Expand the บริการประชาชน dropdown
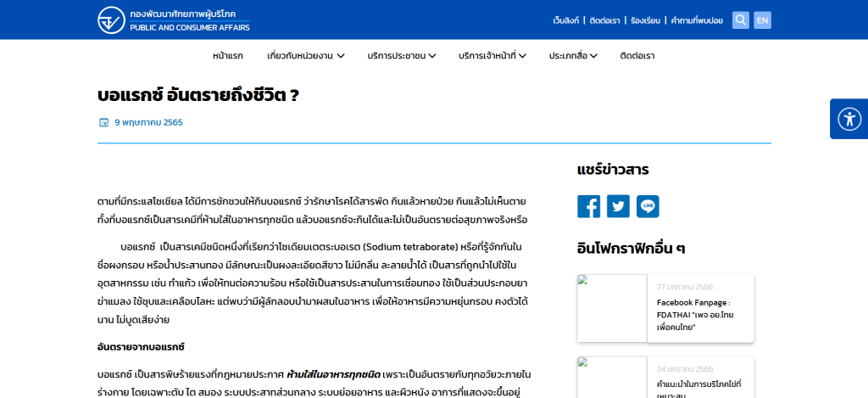Screen dimensions: 868x398 (x=401, y=56)
